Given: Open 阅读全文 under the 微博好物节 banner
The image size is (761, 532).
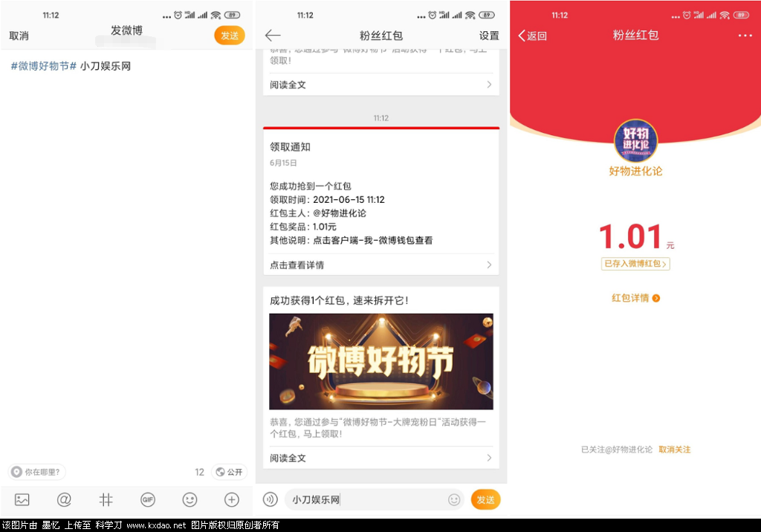Looking at the screenshot, I should (x=380, y=458).
